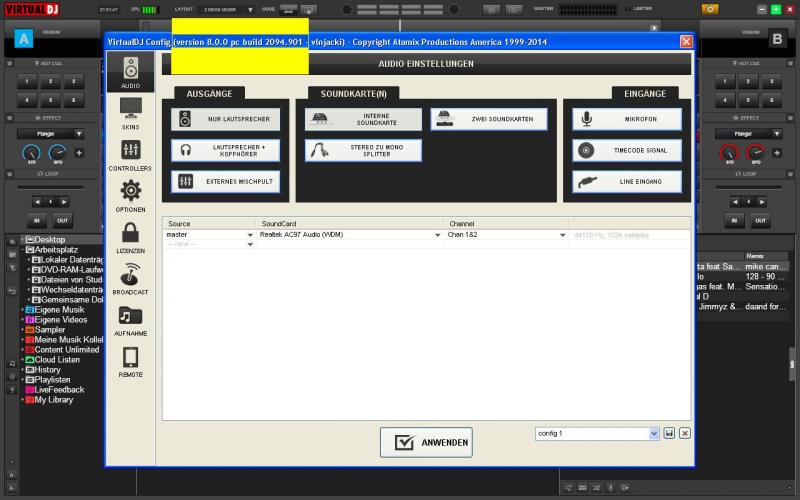Open the History folder

[x=47, y=369]
